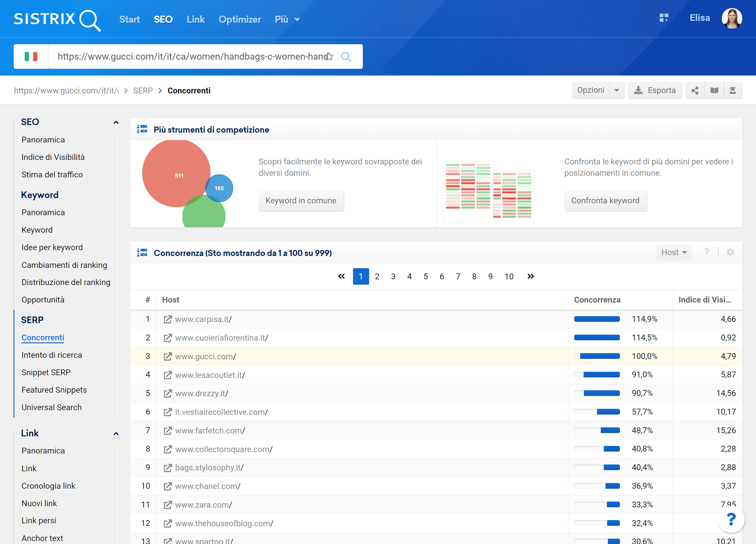Select Intento di ricerca in sidebar

52,355
